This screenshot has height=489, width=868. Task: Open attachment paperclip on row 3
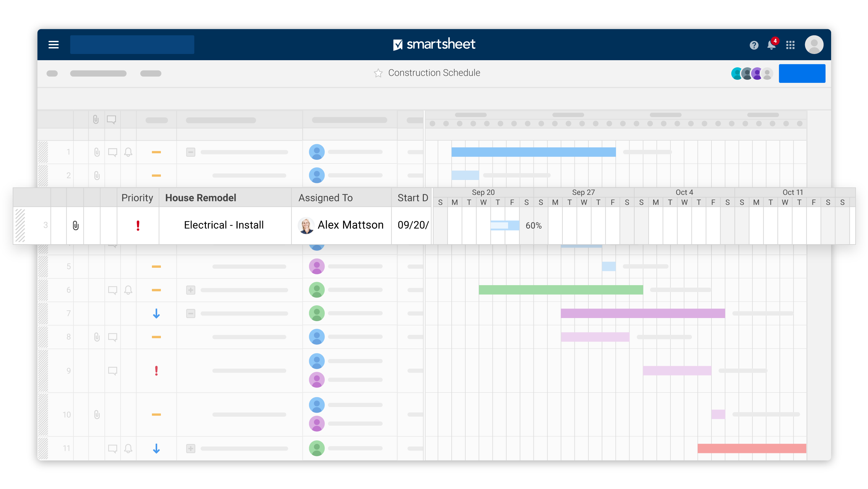click(x=75, y=225)
